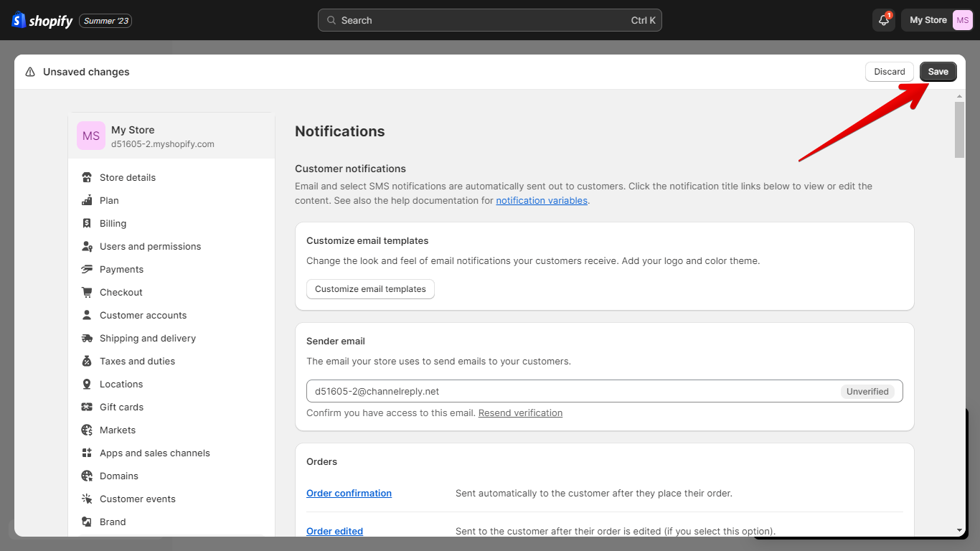Click the Billing receipt icon
Viewport: 980px width, 551px height.
[x=87, y=223]
